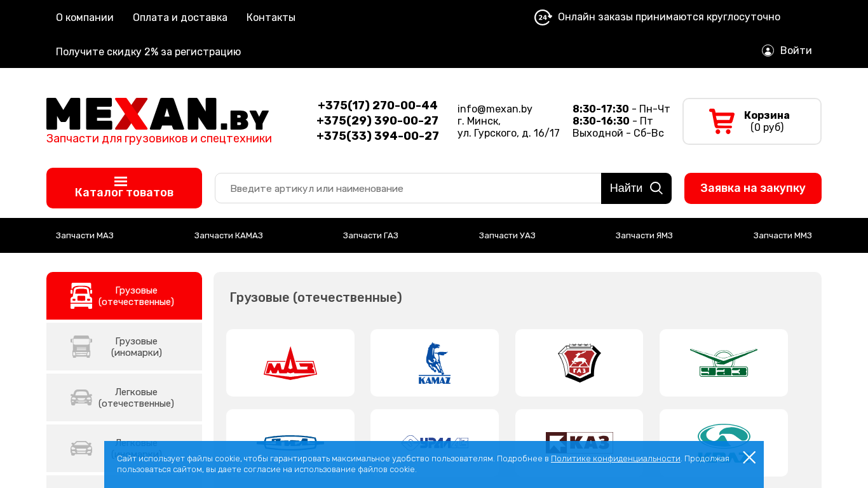
Task: Click phone number +375(17) 270-00-44
Action: coord(377,105)
